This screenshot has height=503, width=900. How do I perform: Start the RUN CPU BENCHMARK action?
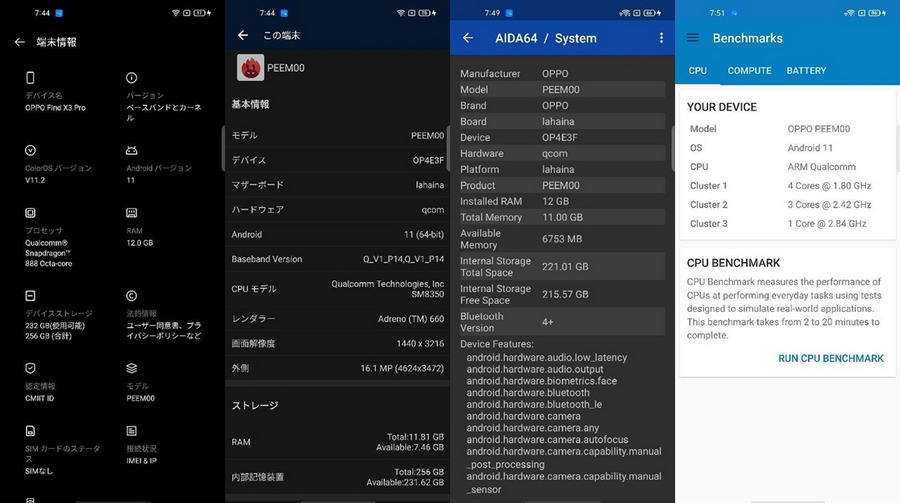point(831,358)
